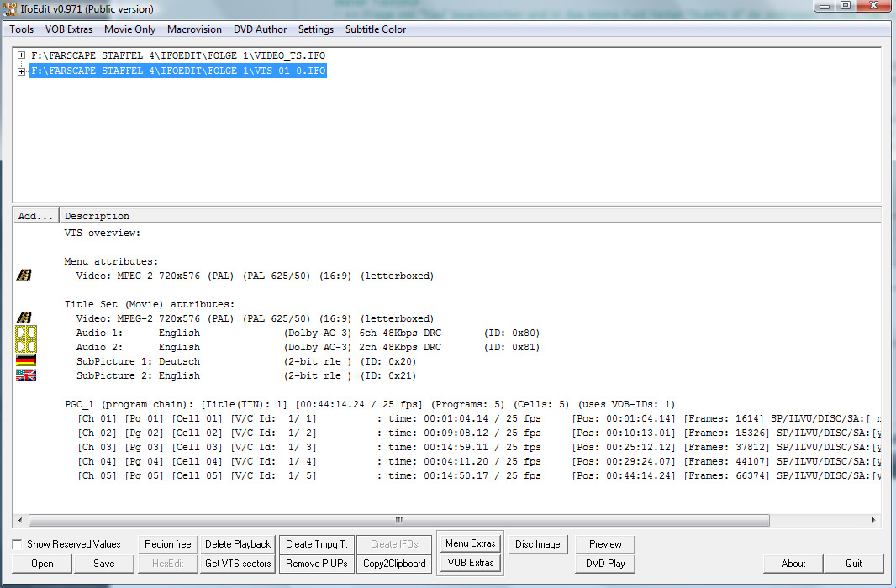Click the horizontal scrollbar in description pane
This screenshot has width=896, height=588.
tap(399, 520)
